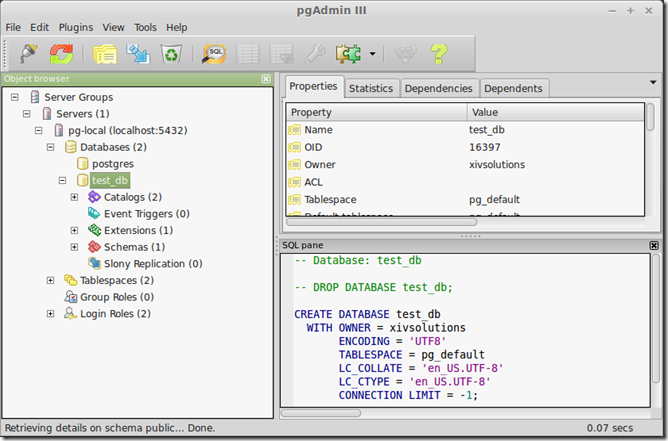
Task: Select pg-local (localhost:5432) server
Action: [127, 130]
